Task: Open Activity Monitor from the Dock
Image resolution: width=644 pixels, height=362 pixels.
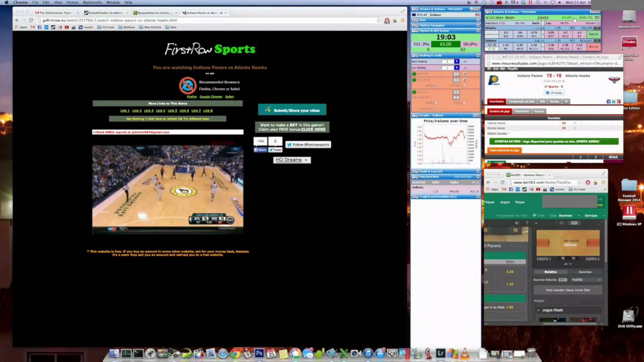Action: pos(126,353)
